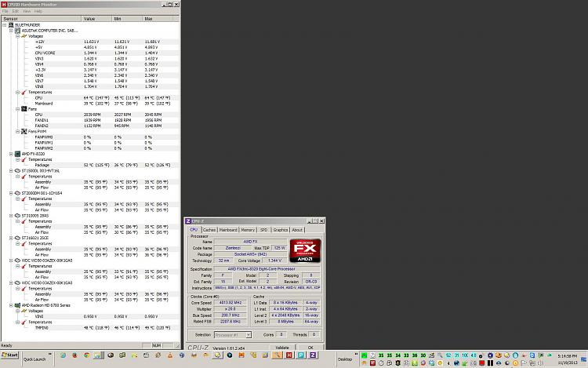This screenshot has height=368, width=588.
Task: Click thermometer icon beside Temperatures under AMD FX-8320
Action: pos(24,159)
